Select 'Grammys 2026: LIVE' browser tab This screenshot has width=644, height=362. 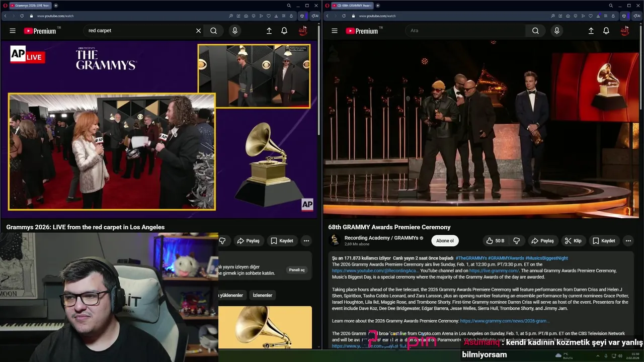coord(30,6)
